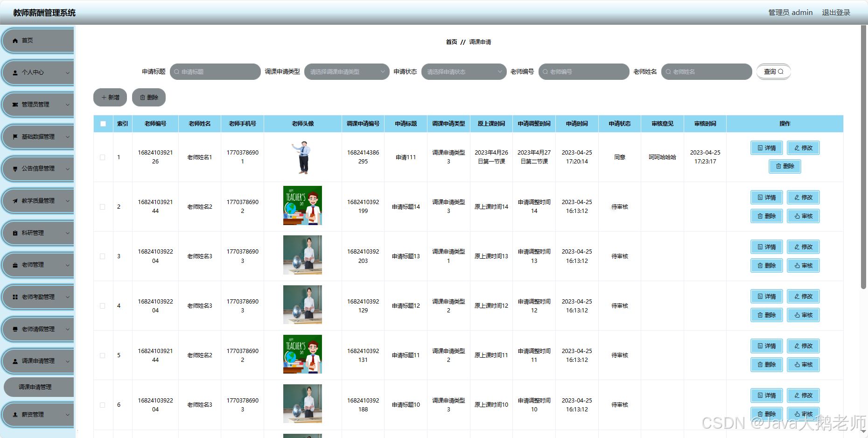Viewport: 868px width, 438px height.
Task: Expand the 薪资管理 menu chevron
Action: [x=68, y=415]
